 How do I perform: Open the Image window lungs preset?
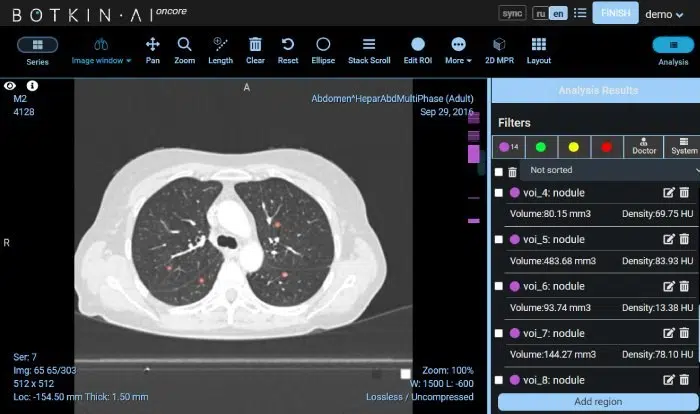pyautogui.click(x=101, y=51)
